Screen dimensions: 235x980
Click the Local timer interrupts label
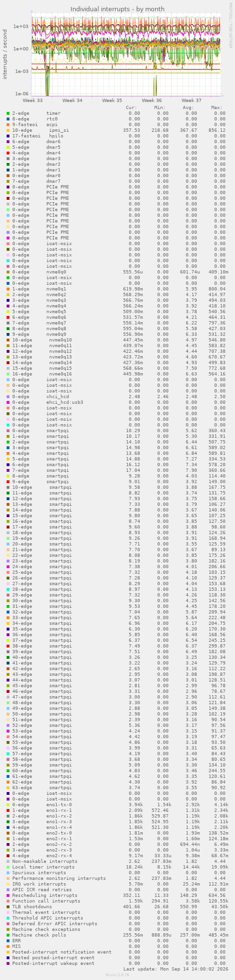click(44, 867)
